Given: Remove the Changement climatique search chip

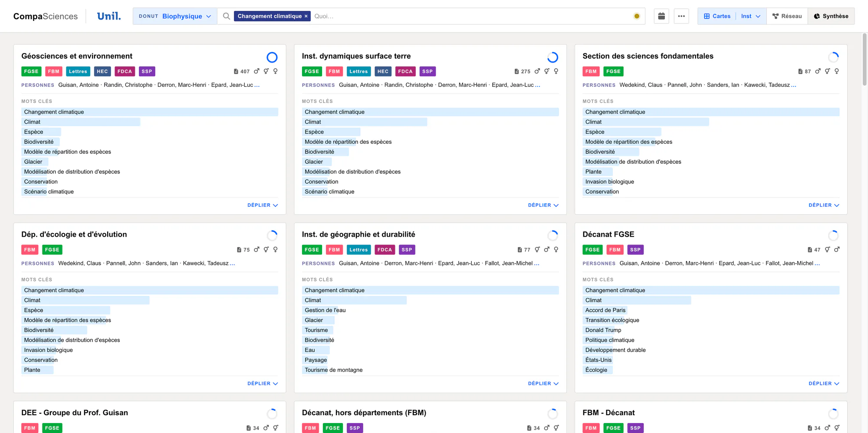Looking at the screenshot, I should click(x=306, y=16).
